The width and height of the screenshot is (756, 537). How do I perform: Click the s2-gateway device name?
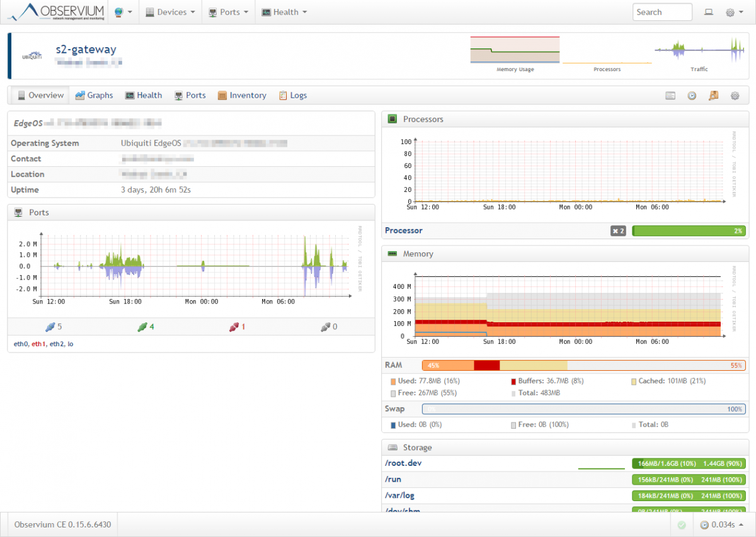88,50
